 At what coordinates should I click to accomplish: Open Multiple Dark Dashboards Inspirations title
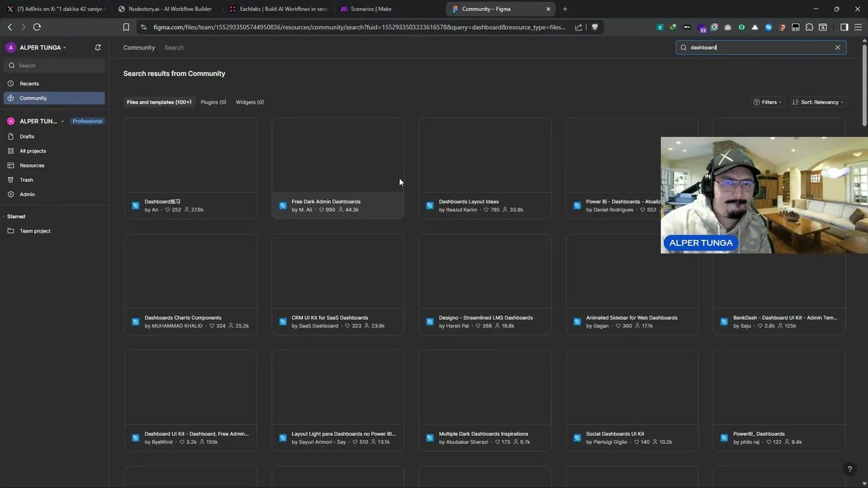coord(484,434)
